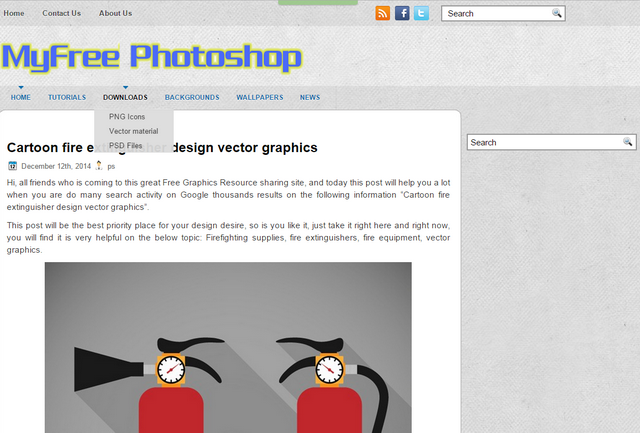Open the RSS feed icon
This screenshot has height=433, width=640.
[382, 13]
